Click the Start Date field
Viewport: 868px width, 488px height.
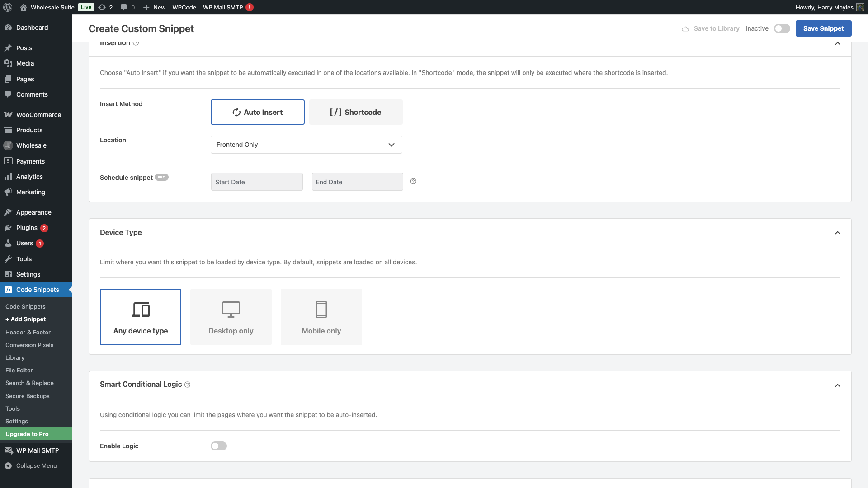256,181
